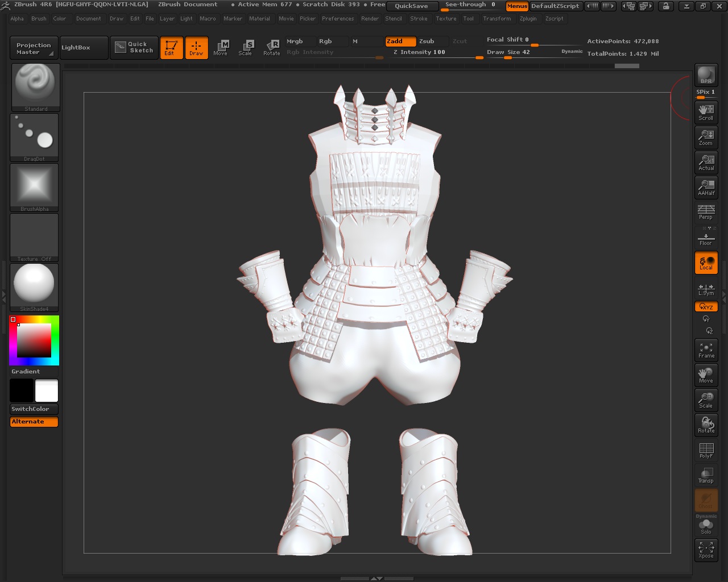Image resolution: width=728 pixels, height=582 pixels.
Task: Select the Edit mode button
Action: pos(171,48)
